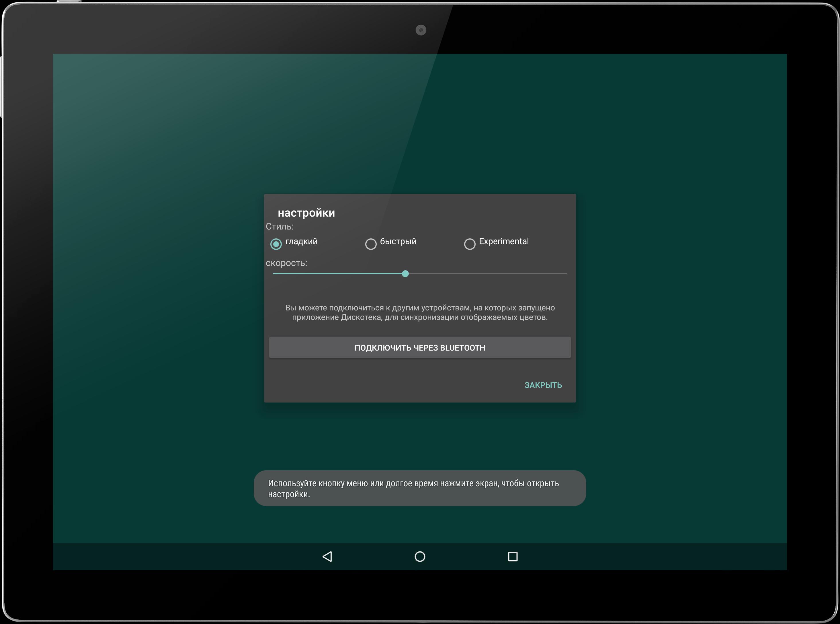Select the гладкий style radio button
Viewport: 840px width, 624px height.
point(276,244)
